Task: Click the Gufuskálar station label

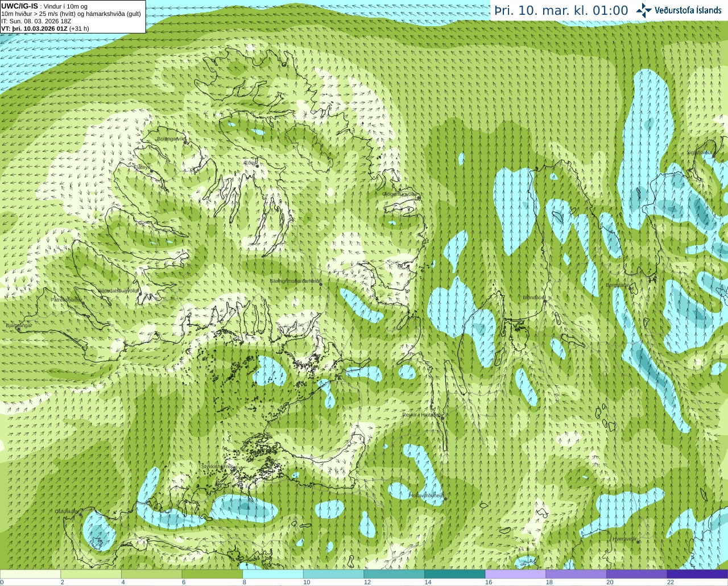Action: [x=67, y=511]
